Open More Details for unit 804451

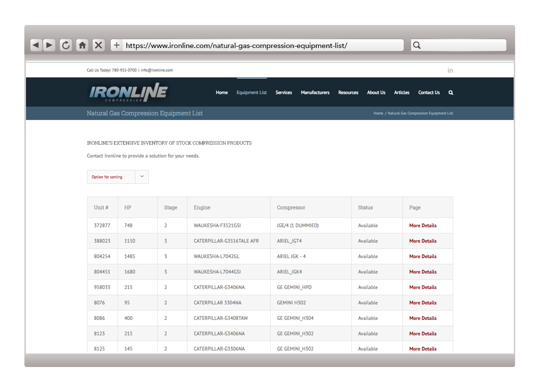423,272
